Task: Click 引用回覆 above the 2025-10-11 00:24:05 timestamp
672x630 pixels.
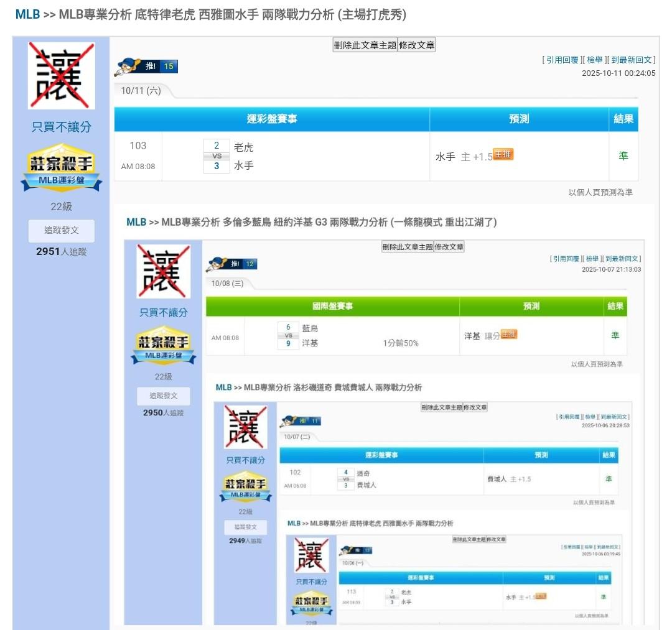Action: [x=562, y=60]
